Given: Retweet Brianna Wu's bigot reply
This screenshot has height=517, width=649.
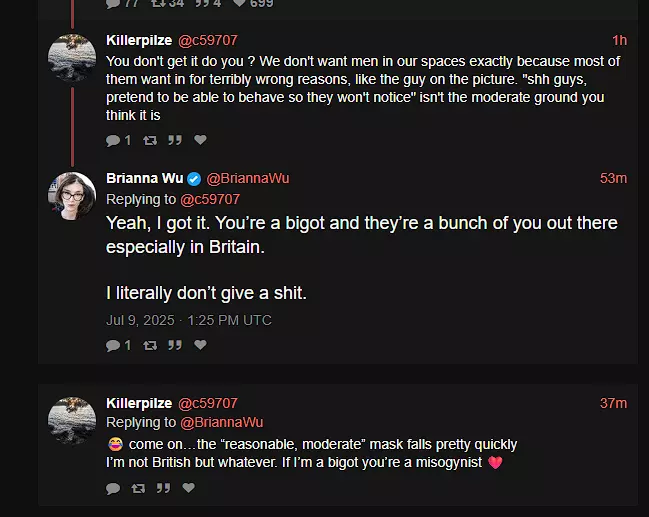Looking at the screenshot, I should click(150, 345).
